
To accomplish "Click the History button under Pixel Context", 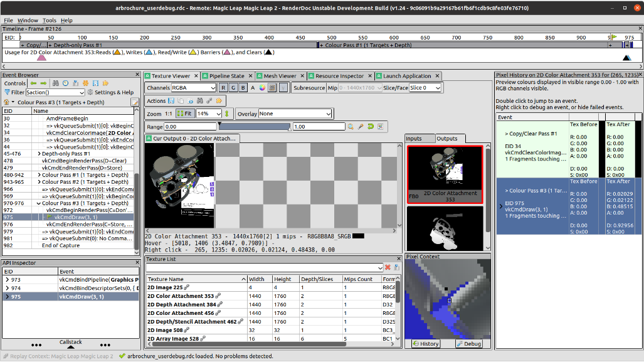I will [x=426, y=344].
